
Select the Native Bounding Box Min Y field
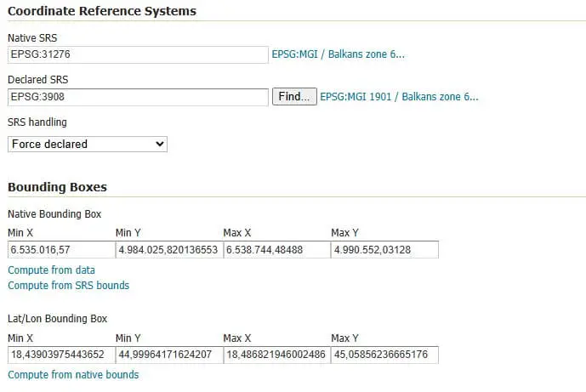click(169, 250)
